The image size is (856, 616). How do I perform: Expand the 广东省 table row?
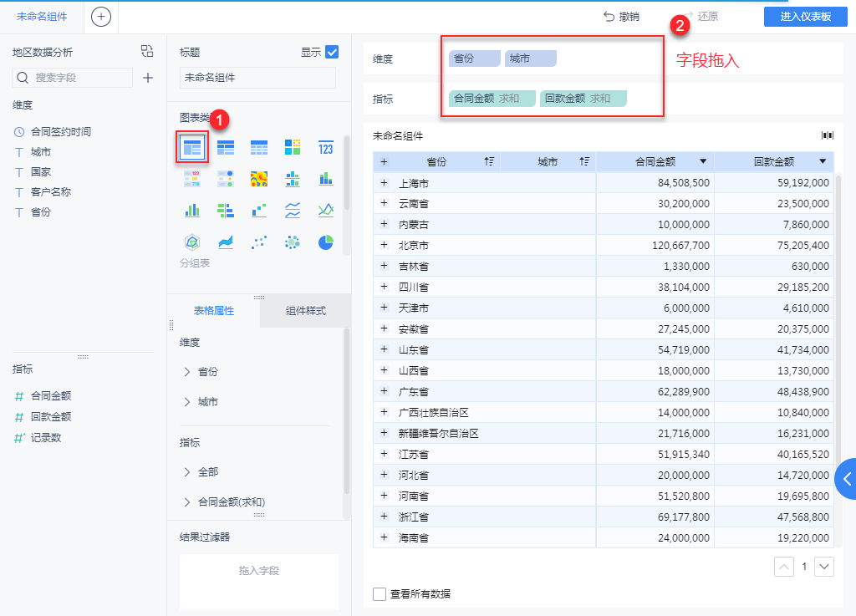pyautogui.click(x=384, y=391)
